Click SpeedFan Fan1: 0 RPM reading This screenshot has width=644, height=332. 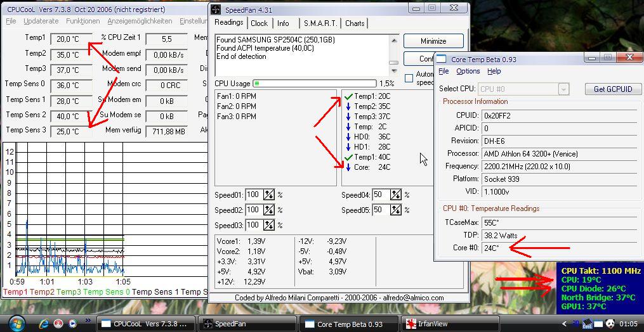click(237, 96)
